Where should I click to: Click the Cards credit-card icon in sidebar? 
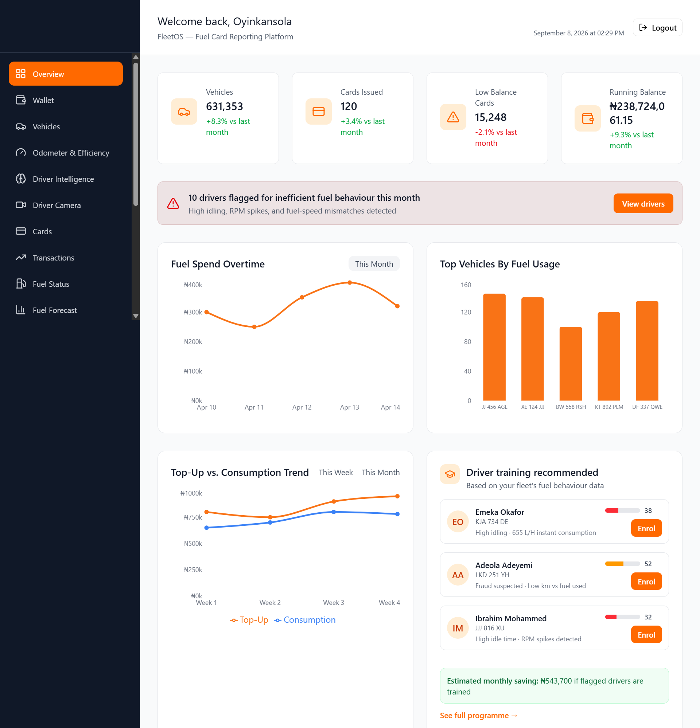click(21, 231)
